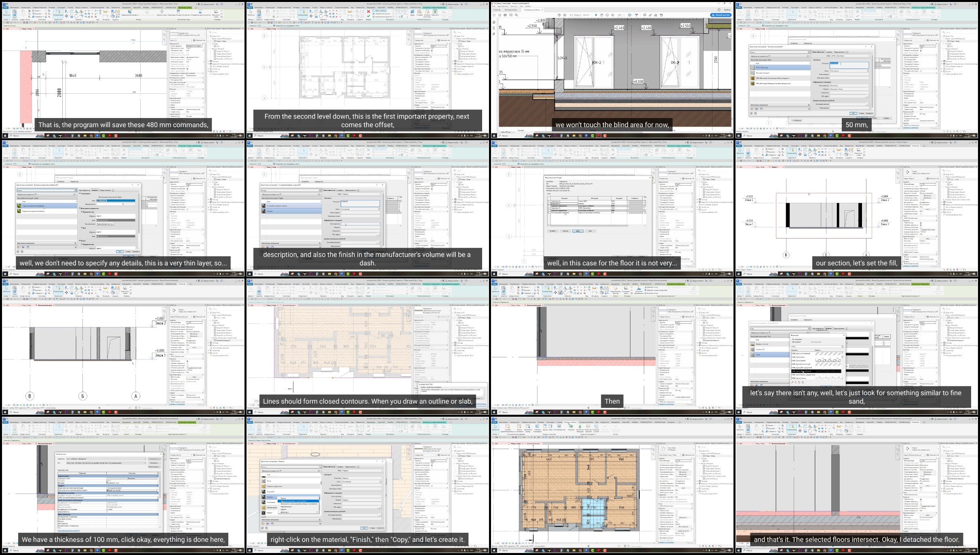Image resolution: width=980 pixels, height=555 pixels.
Task: Click the star bookmark icon in Acrobat toolbar
Action: click(x=499, y=15)
